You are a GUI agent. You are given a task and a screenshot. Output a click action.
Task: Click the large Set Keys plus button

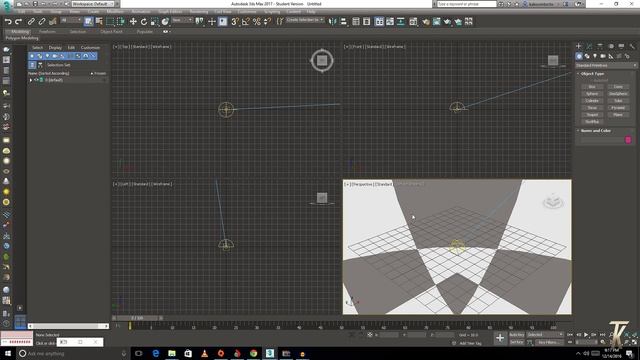coord(500,338)
